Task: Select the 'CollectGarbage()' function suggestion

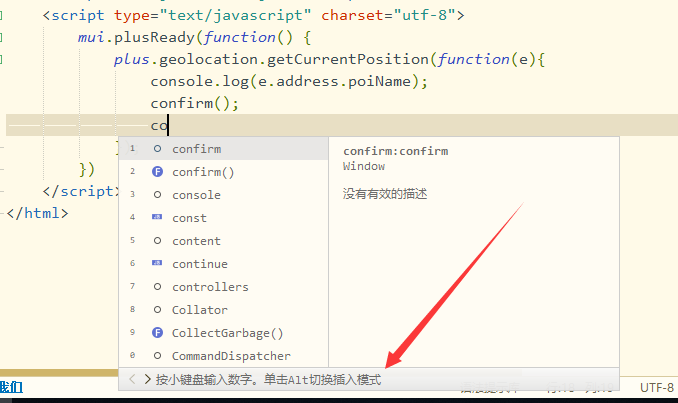Action: pyautogui.click(x=224, y=333)
